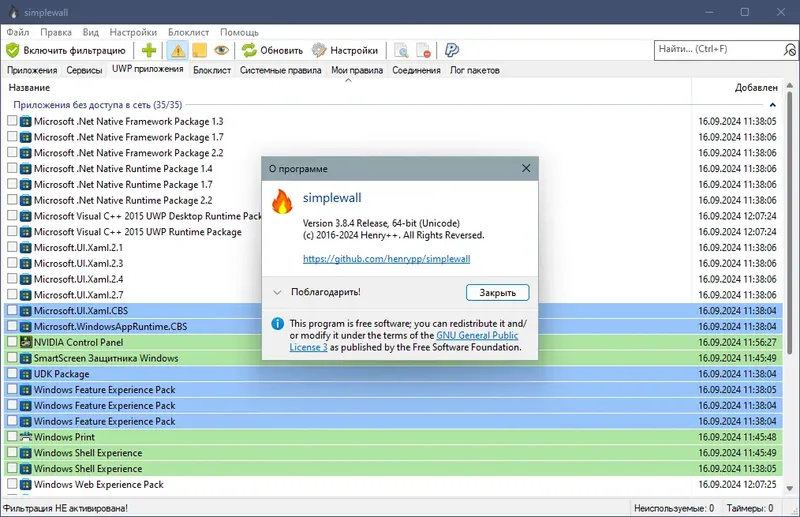Screen dimensions: 800x517
Task: Tick checkbox for Microsoft.UI.Xaml.2.7
Action: point(12,294)
